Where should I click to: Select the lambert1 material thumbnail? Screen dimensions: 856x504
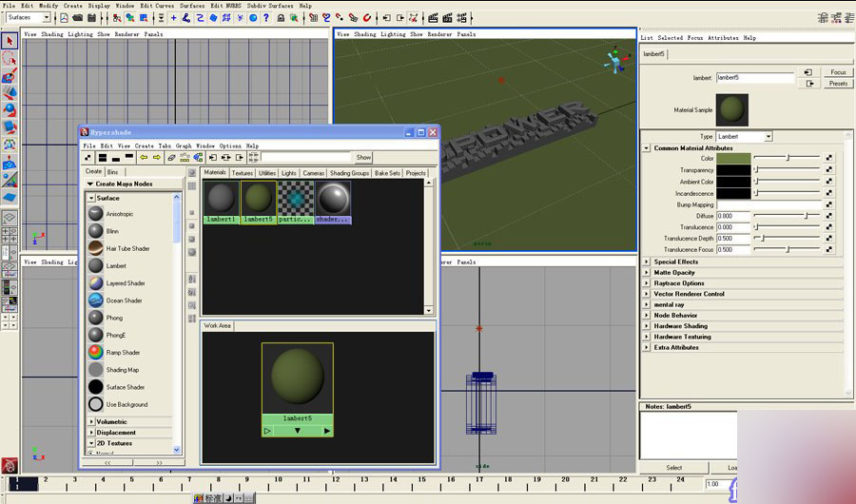[x=220, y=199]
